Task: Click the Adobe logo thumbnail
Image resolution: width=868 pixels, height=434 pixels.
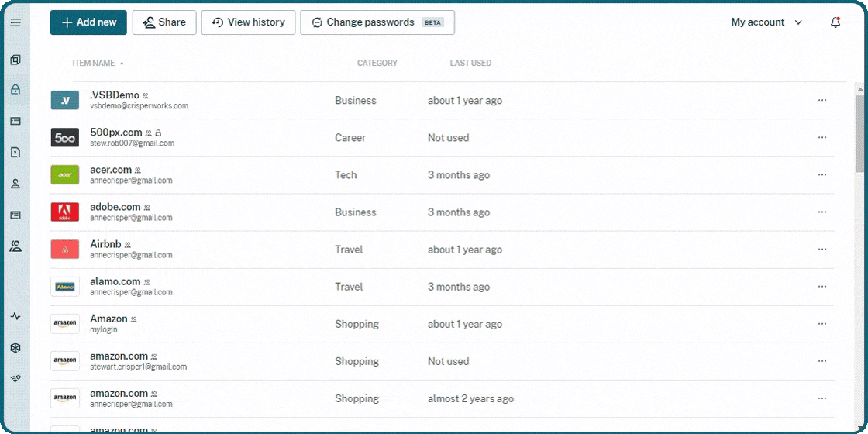Action: (x=65, y=212)
